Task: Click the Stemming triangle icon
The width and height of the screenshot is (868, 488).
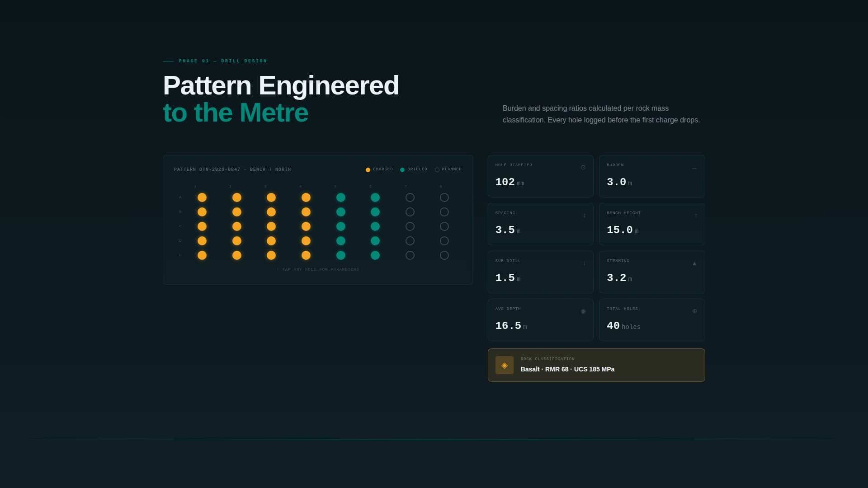Action: click(x=694, y=263)
